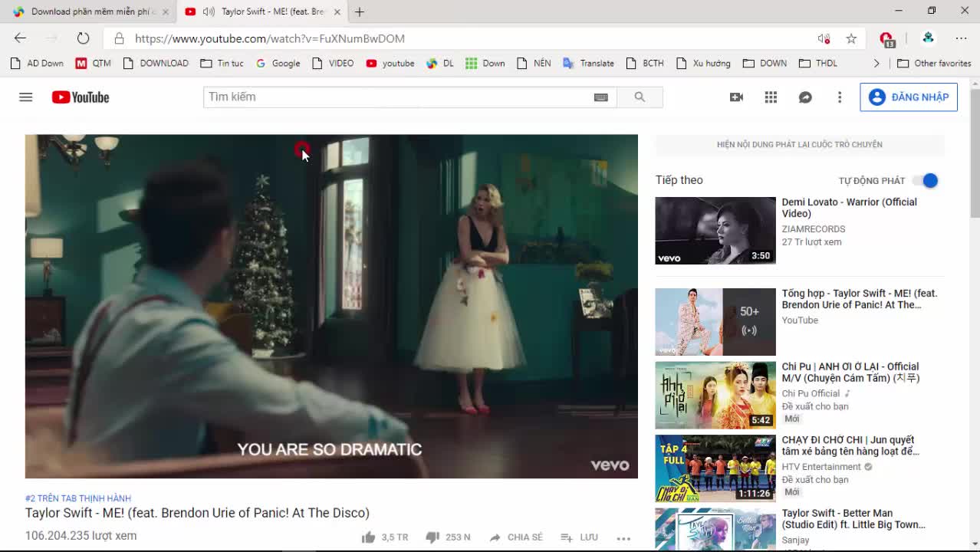Open the green Down bookmark
The height and width of the screenshot is (552, 980).
485,64
